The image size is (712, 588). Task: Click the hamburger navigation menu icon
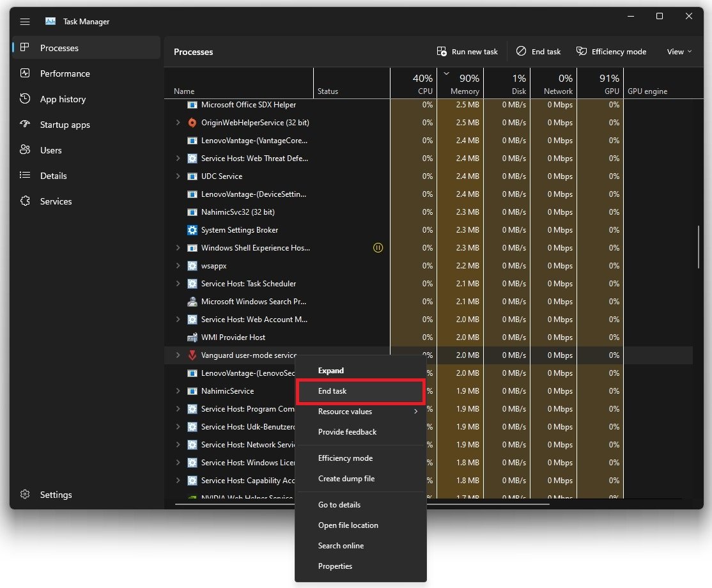[x=25, y=22]
